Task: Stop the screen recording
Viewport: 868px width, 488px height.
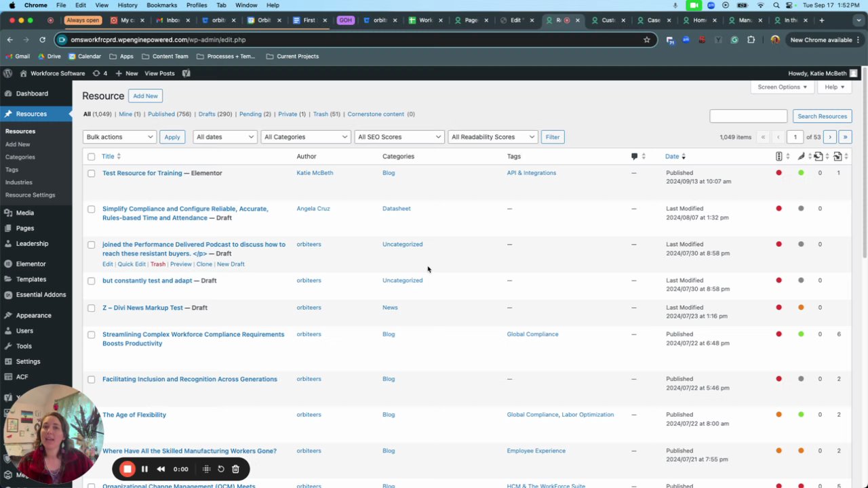Action: pyautogui.click(x=127, y=469)
